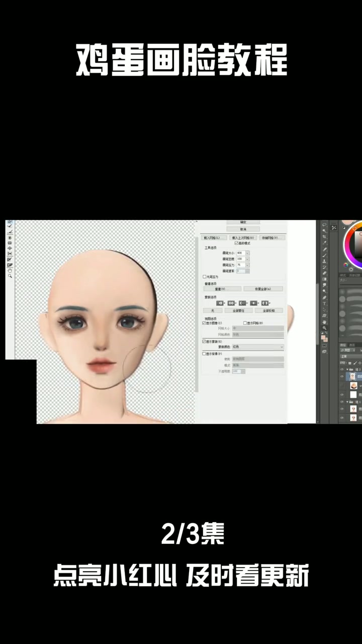Open the Quick Mask mode icon
362x644 pixels.
coord(324,346)
